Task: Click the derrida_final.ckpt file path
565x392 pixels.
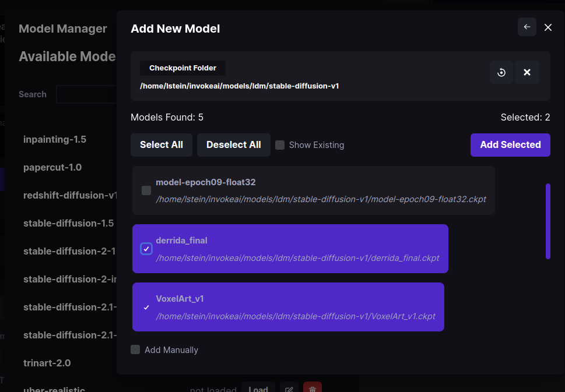Action: (297, 258)
